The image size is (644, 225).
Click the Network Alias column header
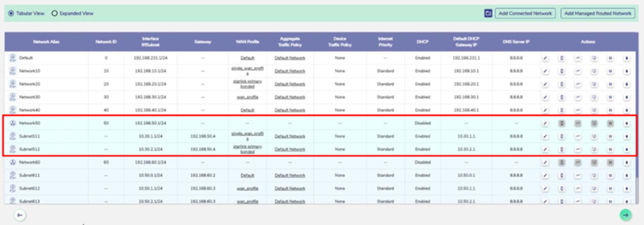click(46, 42)
